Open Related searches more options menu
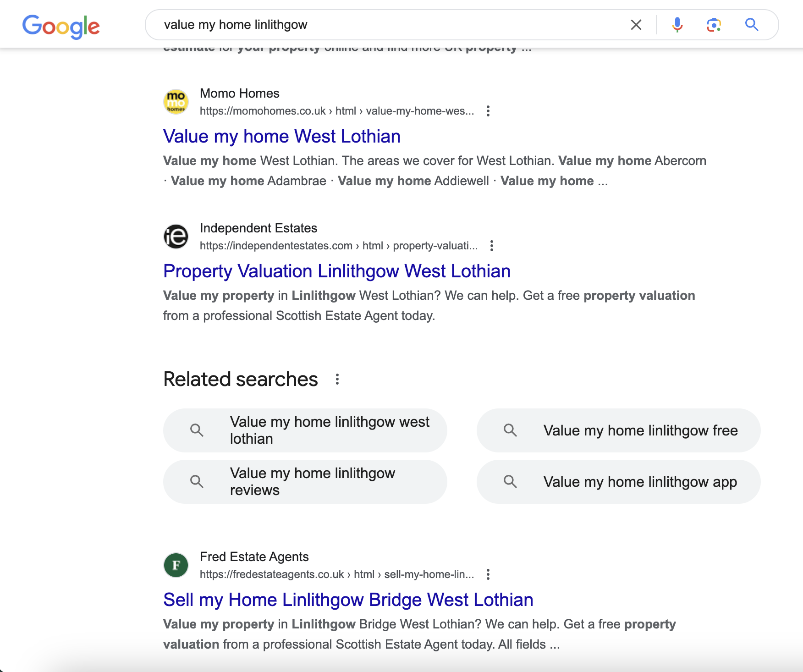The image size is (803, 672). pos(337,379)
